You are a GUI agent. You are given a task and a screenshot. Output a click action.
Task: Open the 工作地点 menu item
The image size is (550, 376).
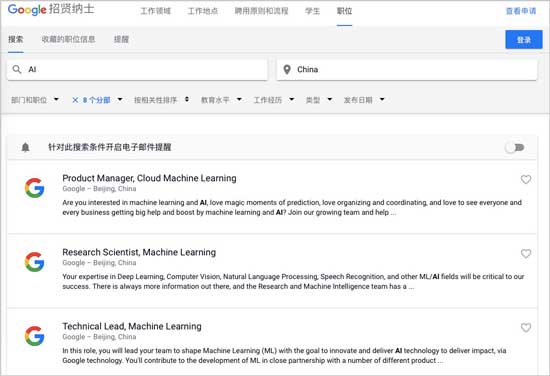click(x=203, y=11)
